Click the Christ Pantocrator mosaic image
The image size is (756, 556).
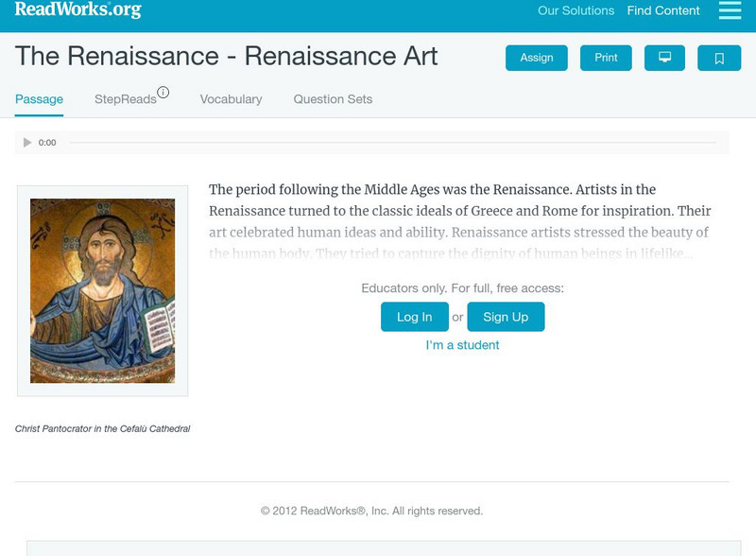pyautogui.click(x=102, y=290)
